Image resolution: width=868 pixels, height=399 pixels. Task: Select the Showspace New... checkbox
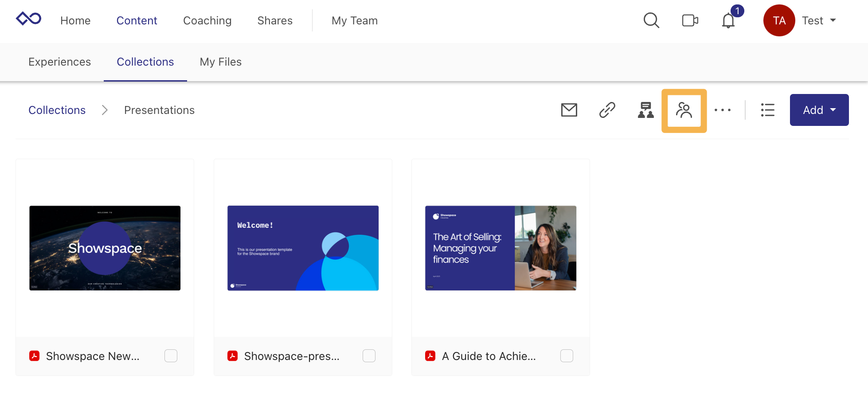(x=171, y=356)
